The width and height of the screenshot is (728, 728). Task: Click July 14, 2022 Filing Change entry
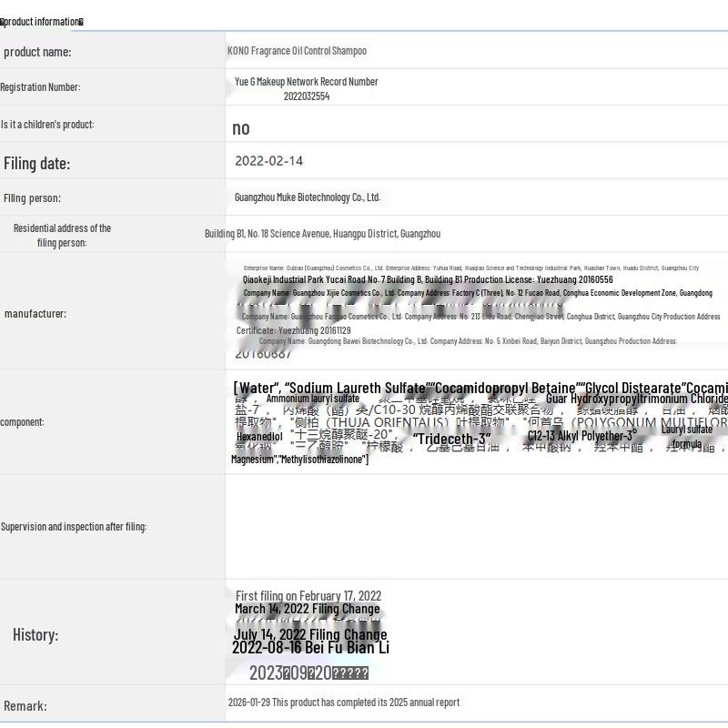(310, 634)
